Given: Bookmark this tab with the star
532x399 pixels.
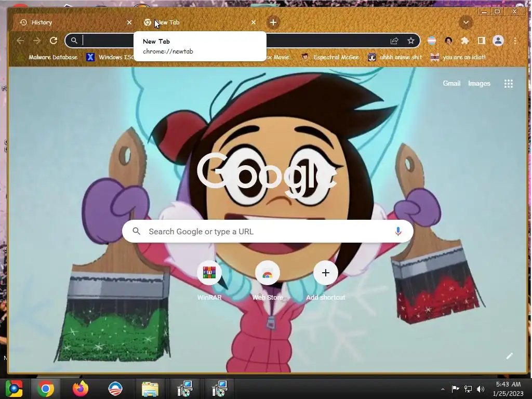Looking at the screenshot, I should [411, 41].
